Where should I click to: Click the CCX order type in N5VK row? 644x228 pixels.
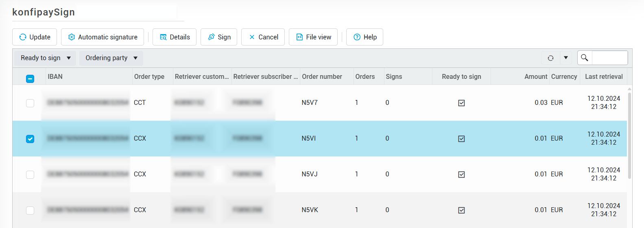pos(140,210)
